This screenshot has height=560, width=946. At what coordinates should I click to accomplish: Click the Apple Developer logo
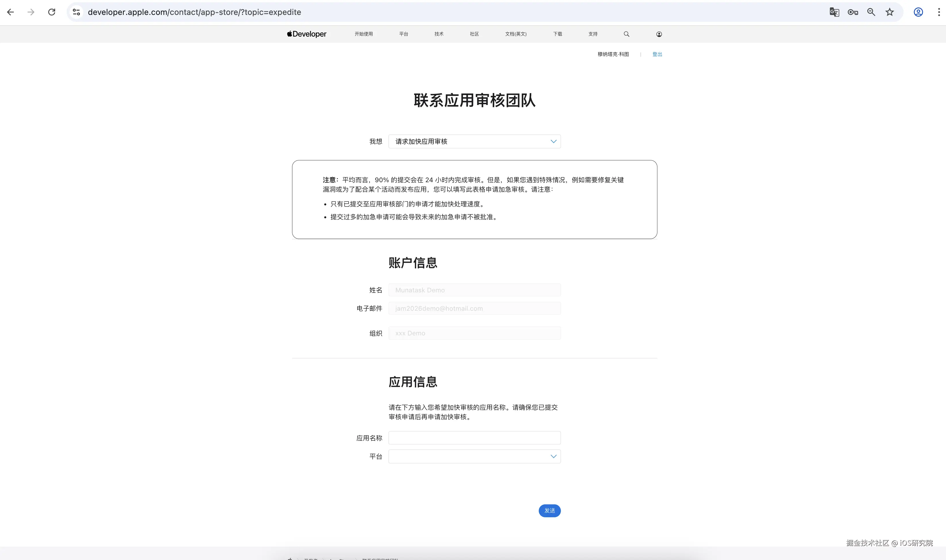click(307, 34)
